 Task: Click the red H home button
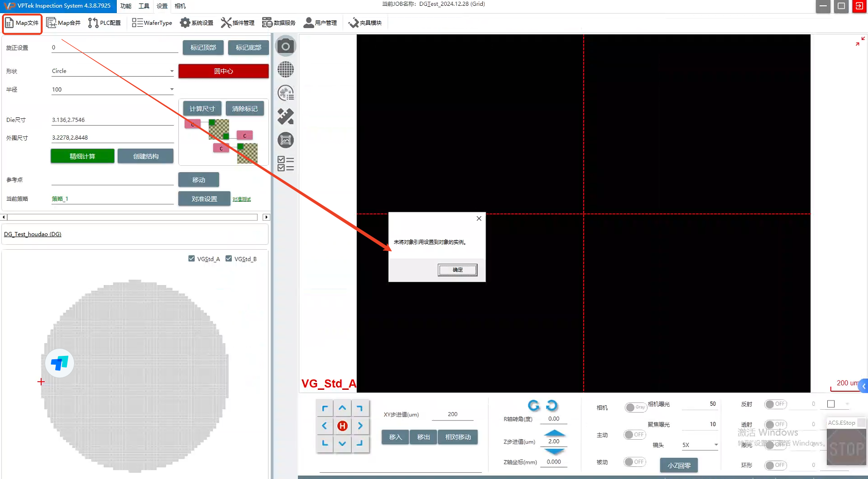(x=342, y=426)
